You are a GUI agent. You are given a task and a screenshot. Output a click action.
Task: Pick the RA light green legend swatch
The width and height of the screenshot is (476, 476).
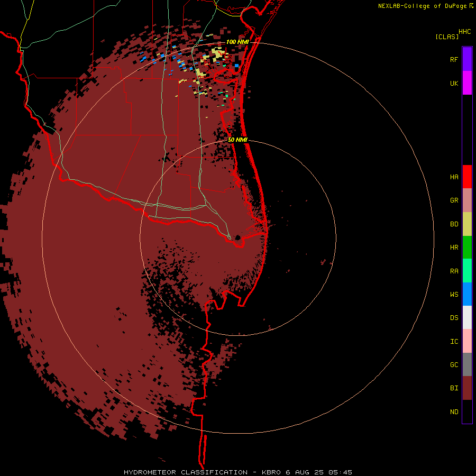(467, 271)
